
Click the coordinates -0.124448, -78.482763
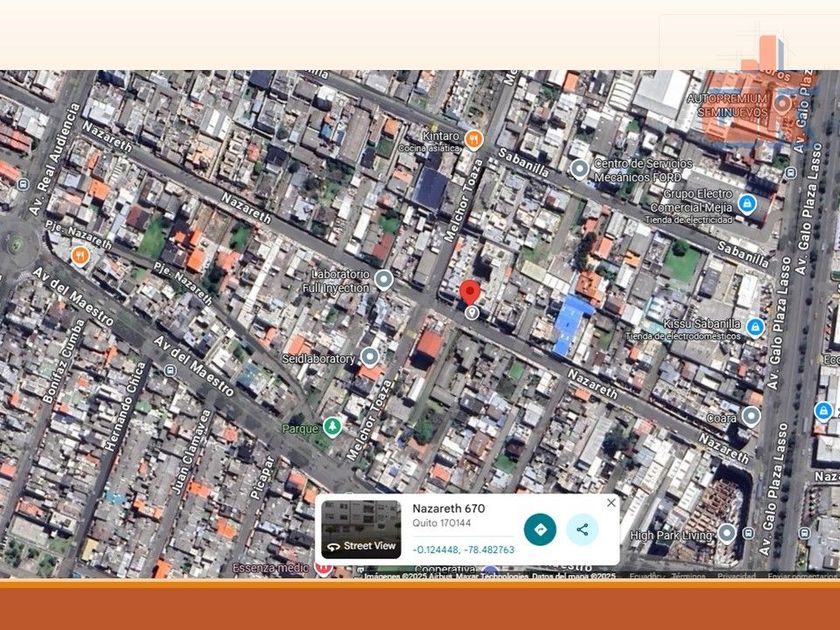click(464, 549)
